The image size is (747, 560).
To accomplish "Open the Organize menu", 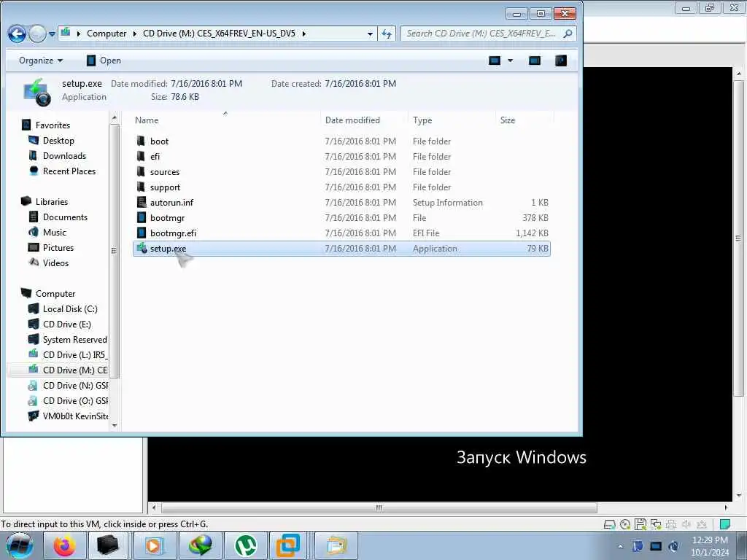I will click(x=41, y=61).
